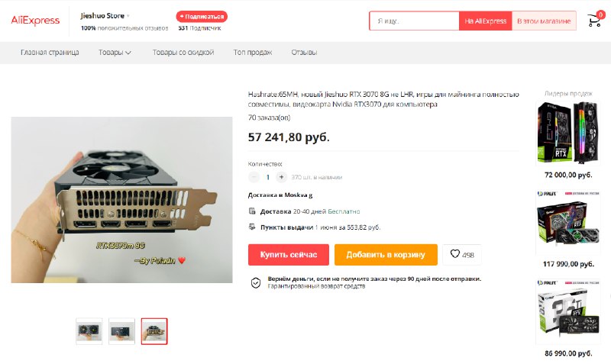Search with 'В этом магазине' button

click(x=544, y=21)
